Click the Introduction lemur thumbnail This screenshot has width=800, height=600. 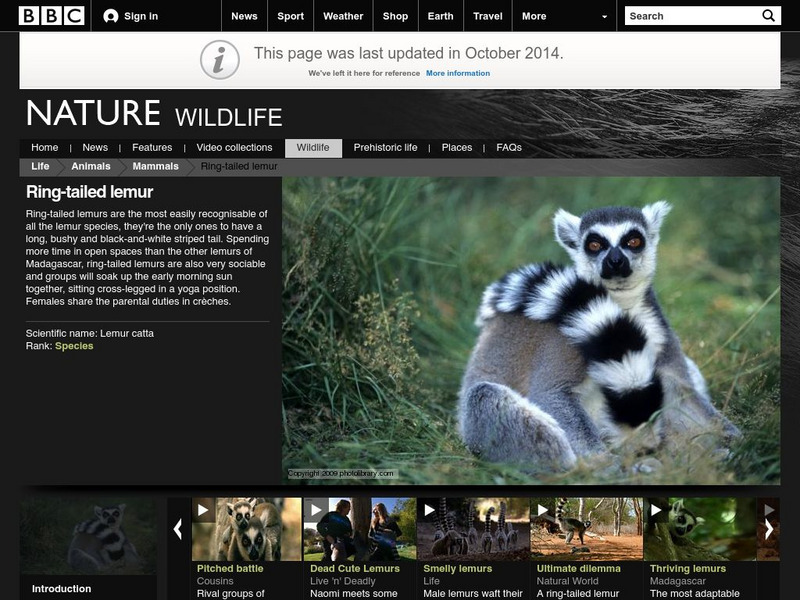[88, 536]
